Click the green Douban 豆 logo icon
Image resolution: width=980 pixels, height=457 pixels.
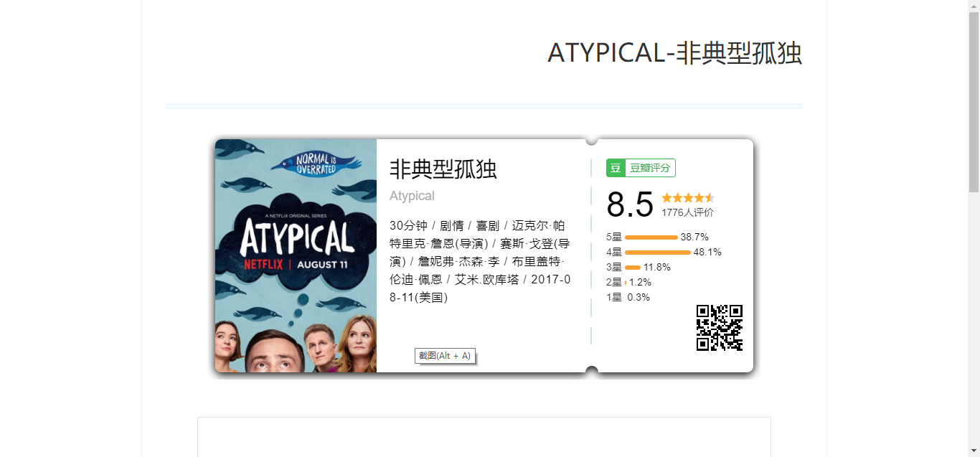coord(616,168)
